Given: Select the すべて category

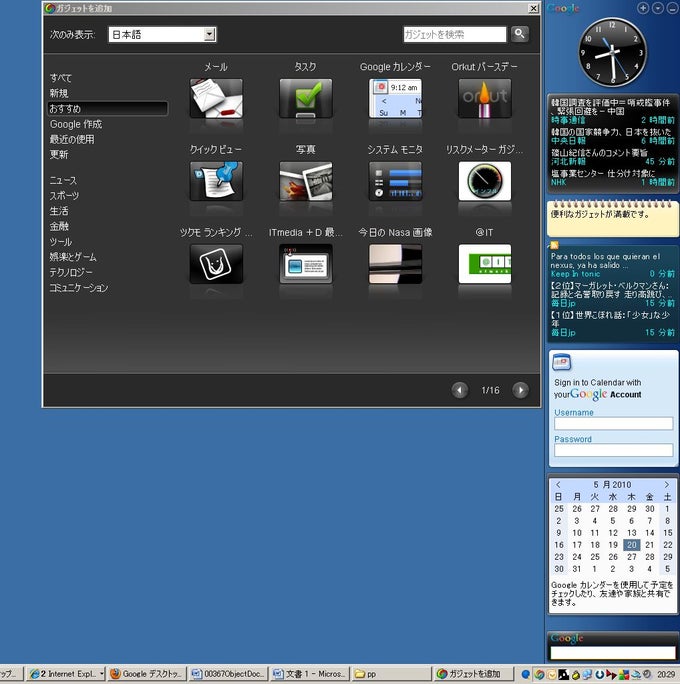Looking at the screenshot, I should [61, 78].
